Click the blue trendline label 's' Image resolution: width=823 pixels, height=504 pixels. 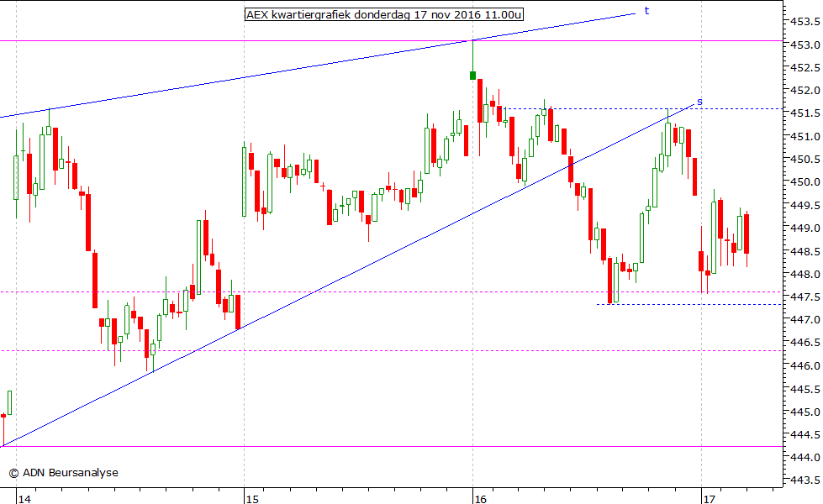pyautogui.click(x=699, y=102)
